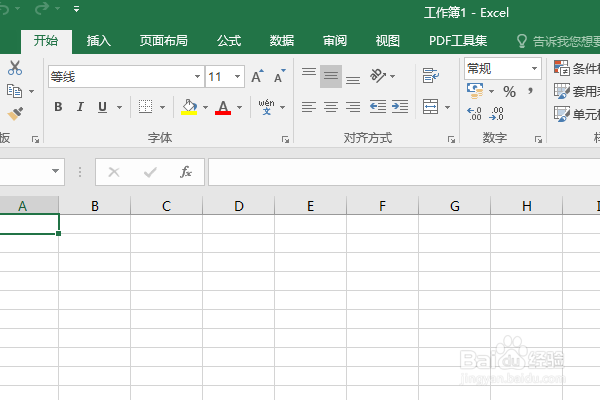Image resolution: width=600 pixels, height=400 pixels.
Task: Switch to the 页面布局 tab
Action: pos(164,41)
